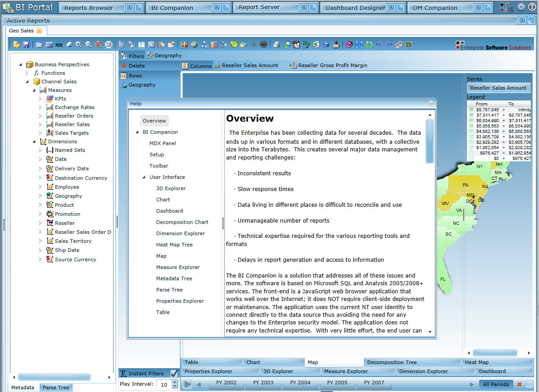This screenshot has height=392, width=539.
Task: Collapse the Dimensions tree node
Action: click(34, 141)
